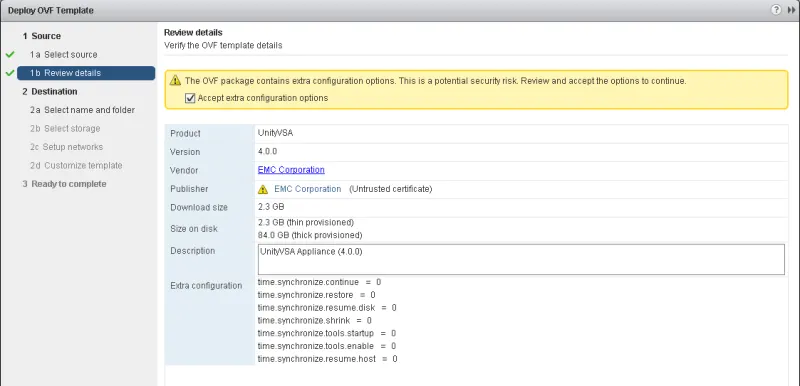Click time.synchronize.resume.disk = 0 entry
800x386 pixels.
point(327,307)
